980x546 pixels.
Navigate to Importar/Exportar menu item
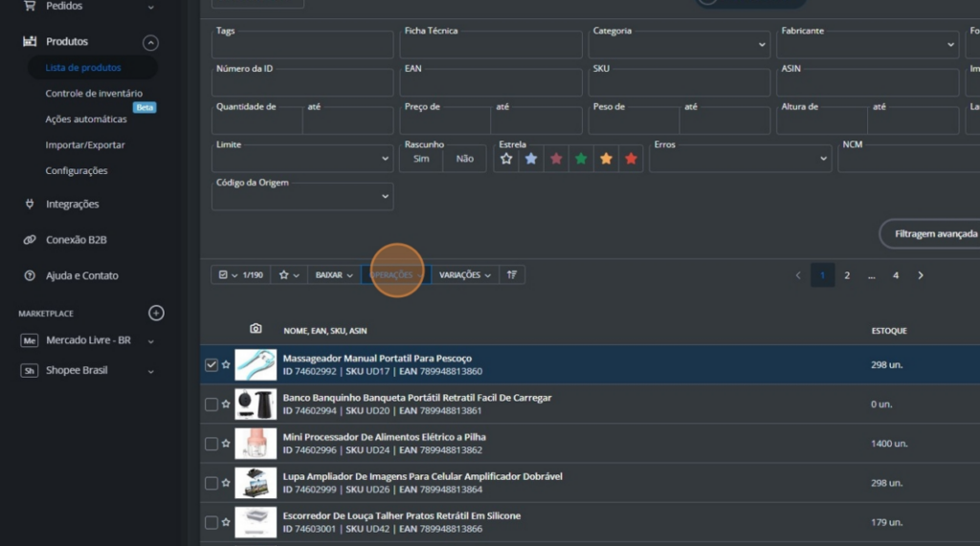click(85, 145)
